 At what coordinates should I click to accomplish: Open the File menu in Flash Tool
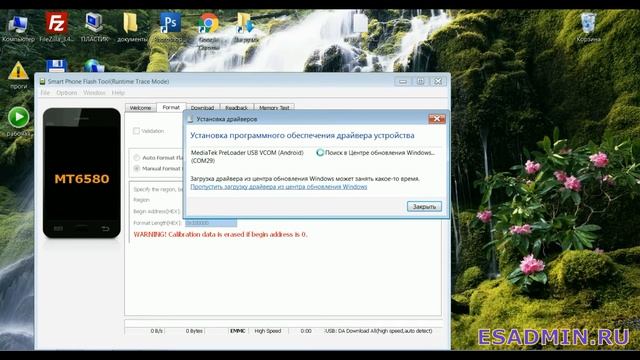point(45,93)
